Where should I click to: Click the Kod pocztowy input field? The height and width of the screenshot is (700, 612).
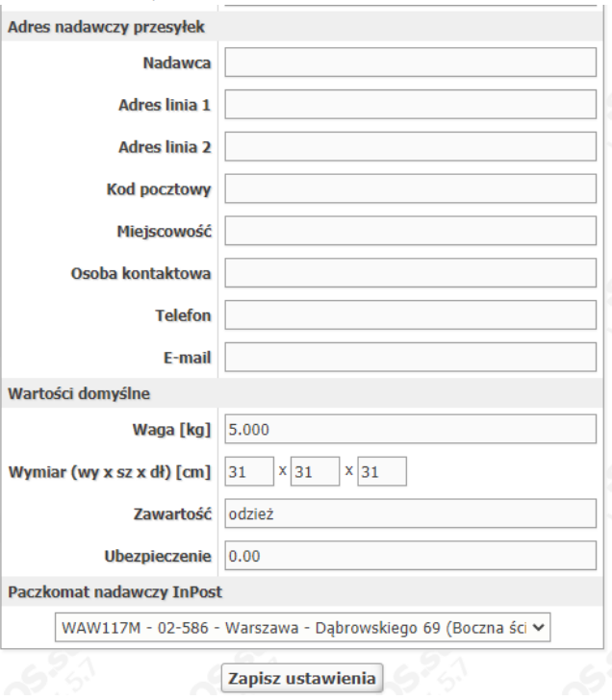point(410,190)
